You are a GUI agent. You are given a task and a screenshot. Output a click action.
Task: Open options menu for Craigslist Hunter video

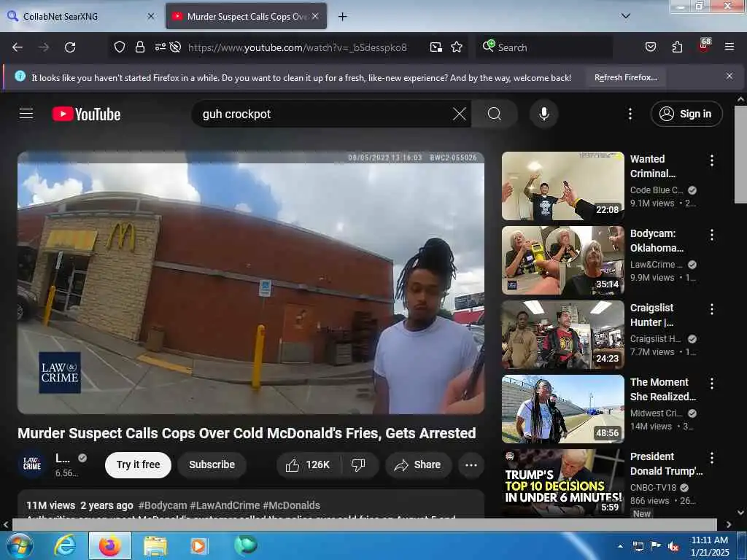712,309
